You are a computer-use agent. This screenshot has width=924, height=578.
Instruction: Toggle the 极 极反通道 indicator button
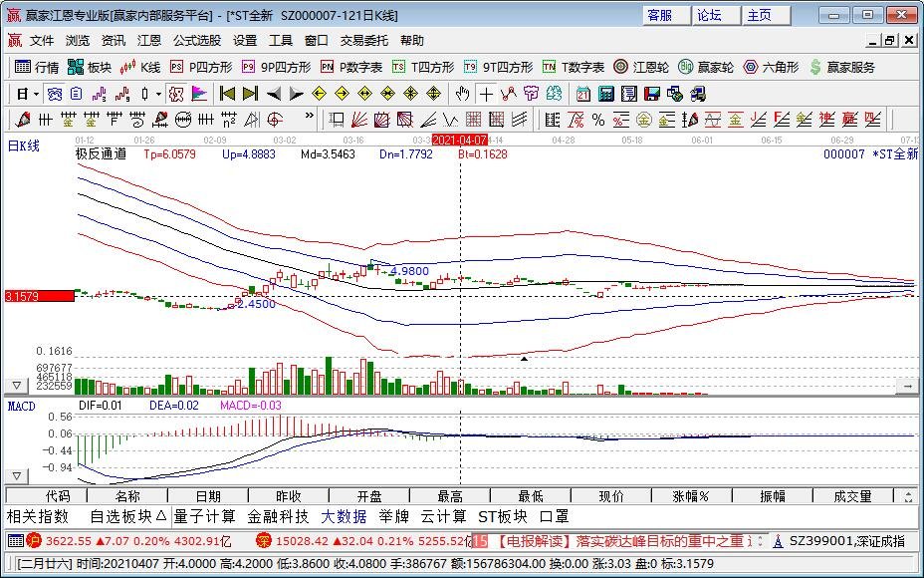click(176, 94)
